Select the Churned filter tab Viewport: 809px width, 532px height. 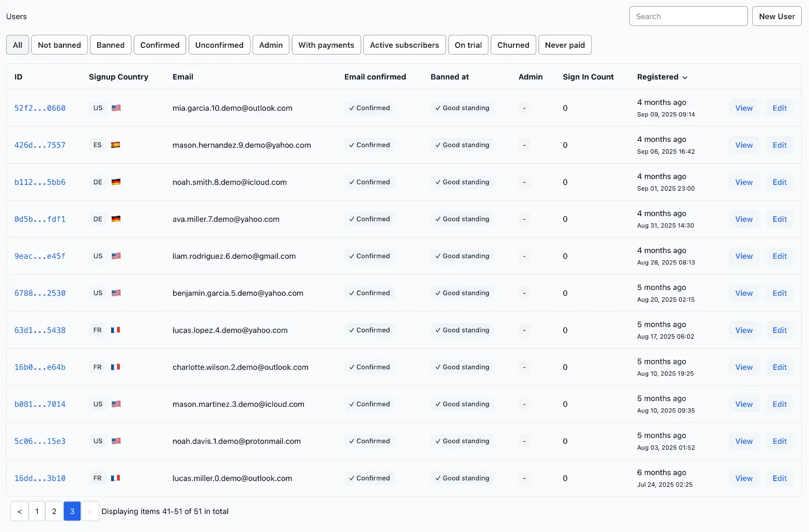click(513, 45)
